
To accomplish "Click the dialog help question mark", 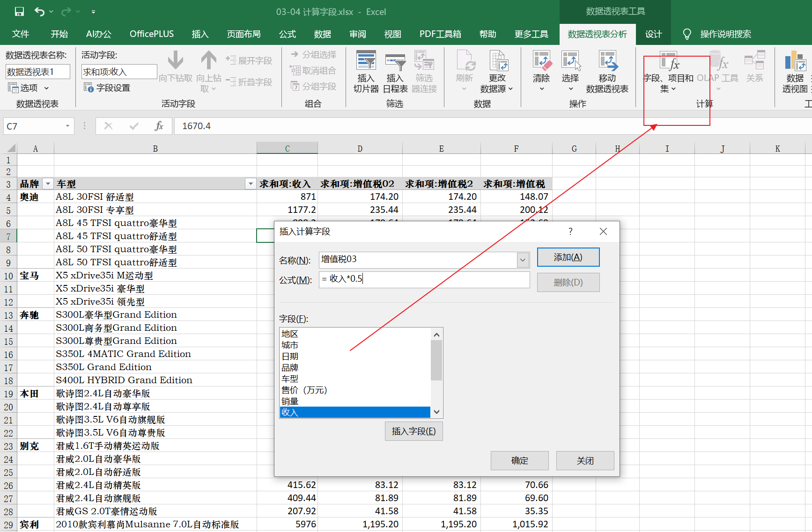I will point(570,232).
